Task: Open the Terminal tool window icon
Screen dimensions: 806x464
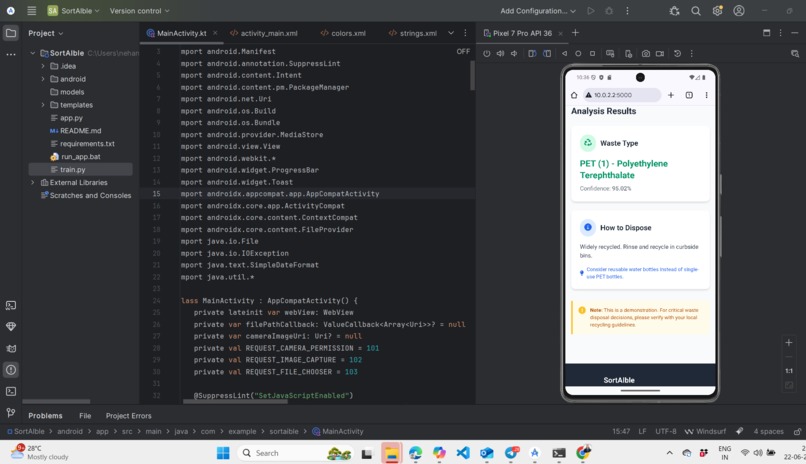Action: pyautogui.click(x=11, y=392)
